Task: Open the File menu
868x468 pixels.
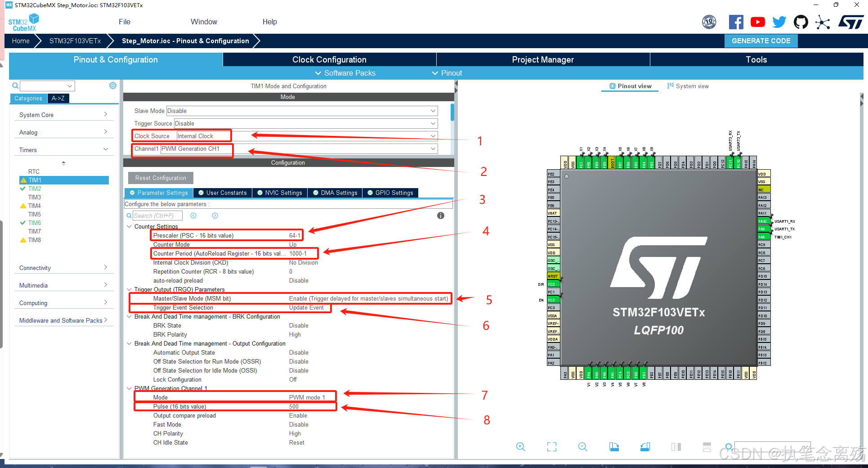Action: [x=124, y=21]
